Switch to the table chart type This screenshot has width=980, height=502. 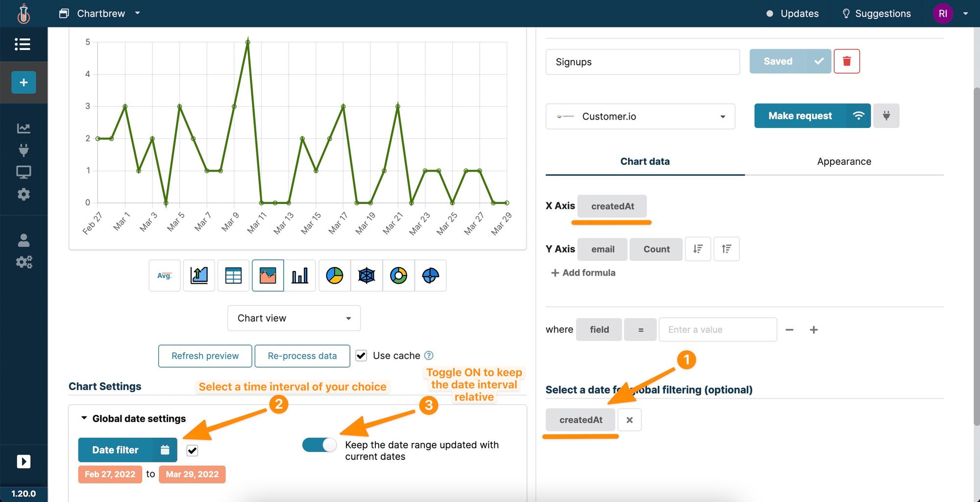coord(233,275)
